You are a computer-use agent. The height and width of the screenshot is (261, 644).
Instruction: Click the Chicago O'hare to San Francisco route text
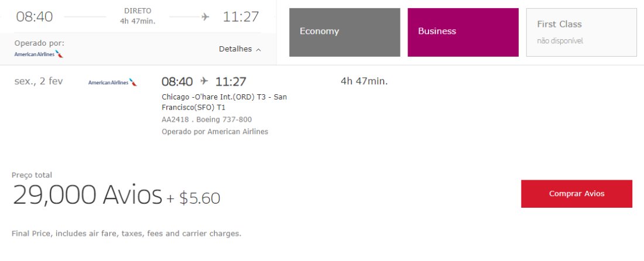(x=224, y=102)
